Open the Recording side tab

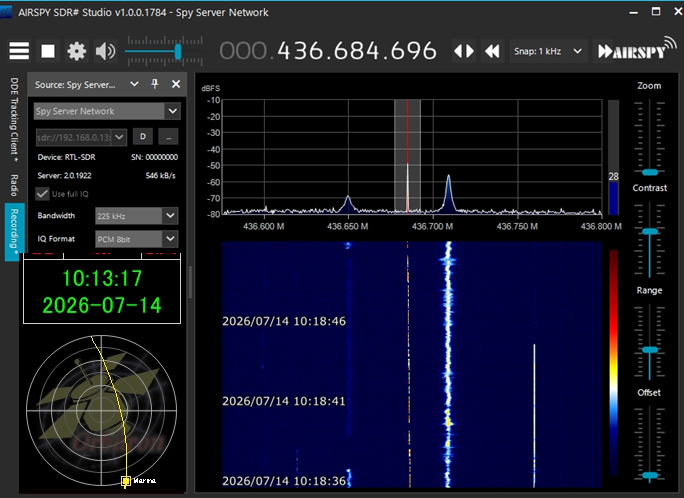tap(14, 231)
